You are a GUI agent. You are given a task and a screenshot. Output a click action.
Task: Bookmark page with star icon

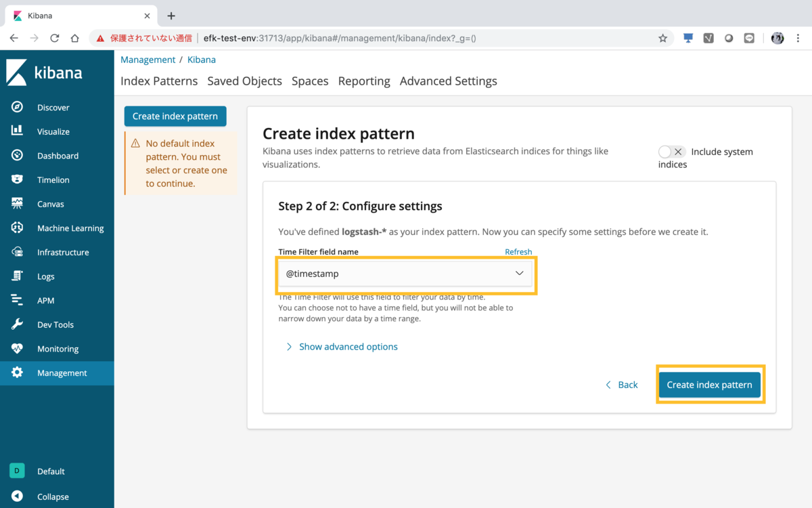[663, 39]
